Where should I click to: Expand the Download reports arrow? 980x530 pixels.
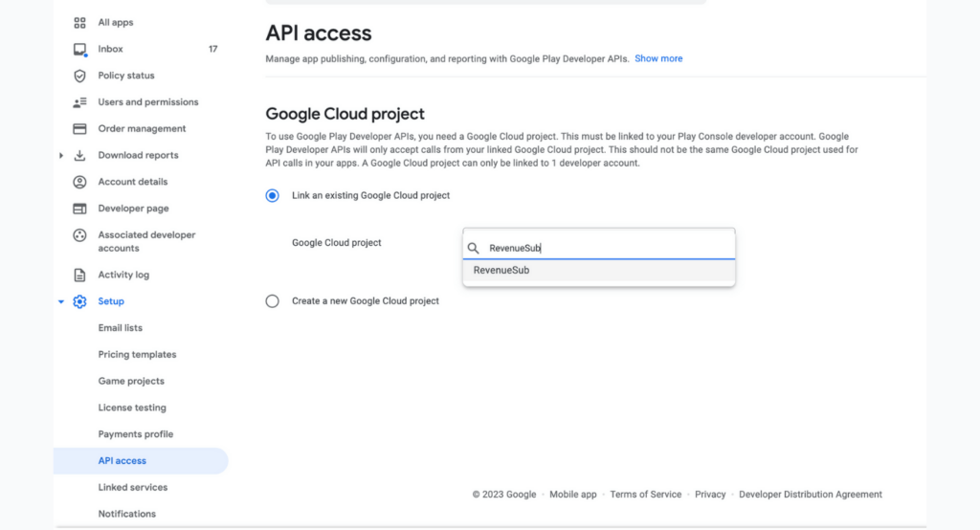61,156
